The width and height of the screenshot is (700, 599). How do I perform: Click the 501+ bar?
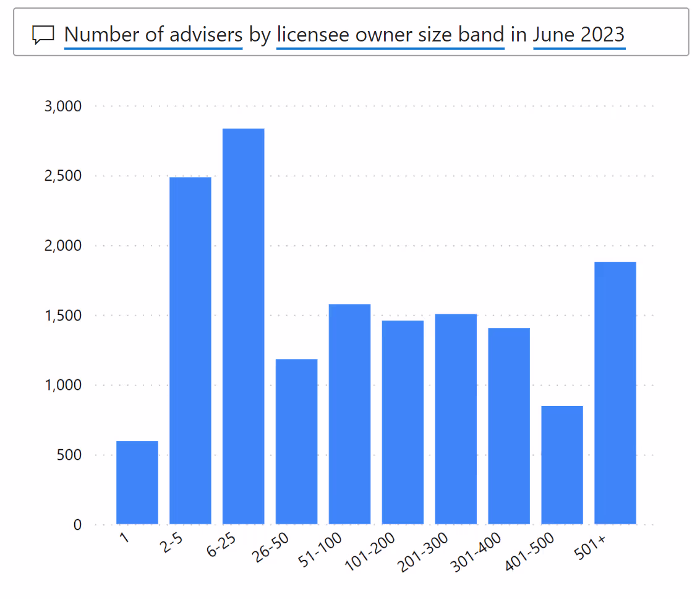(x=615, y=393)
